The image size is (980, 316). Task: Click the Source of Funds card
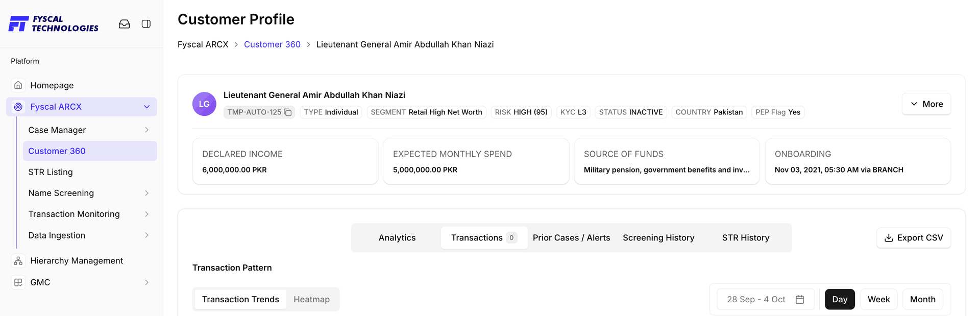tap(667, 161)
